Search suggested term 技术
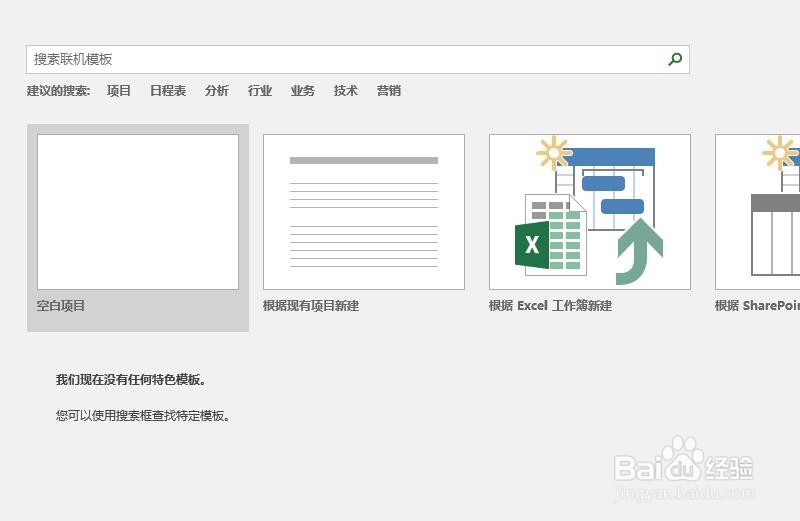Viewport: 800px width, 521px height. 345,91
